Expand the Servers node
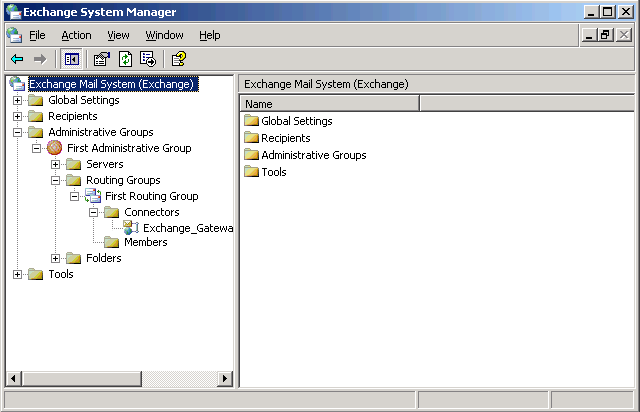Viewport: 640px width, 412px height. pyautogui.click(x=56, y=164)
